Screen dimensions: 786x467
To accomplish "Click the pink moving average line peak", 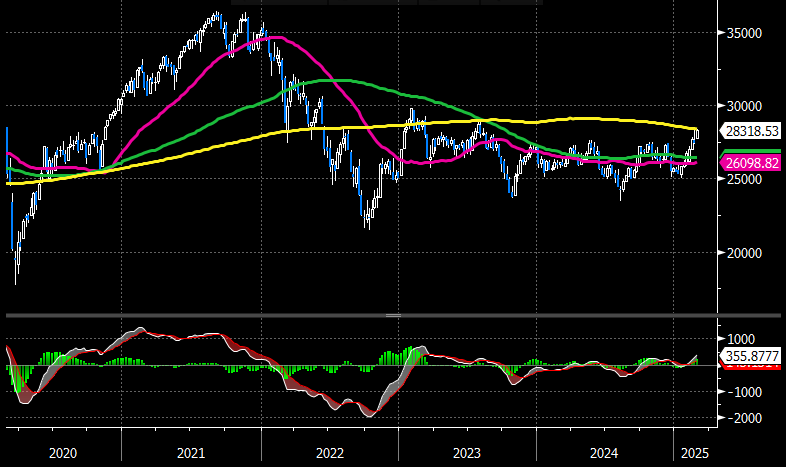I will click(275, 37).
